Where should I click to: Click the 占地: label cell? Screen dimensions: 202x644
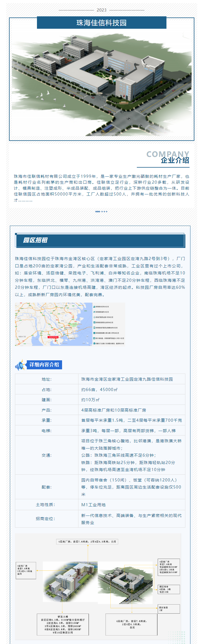tap(47, 390)
